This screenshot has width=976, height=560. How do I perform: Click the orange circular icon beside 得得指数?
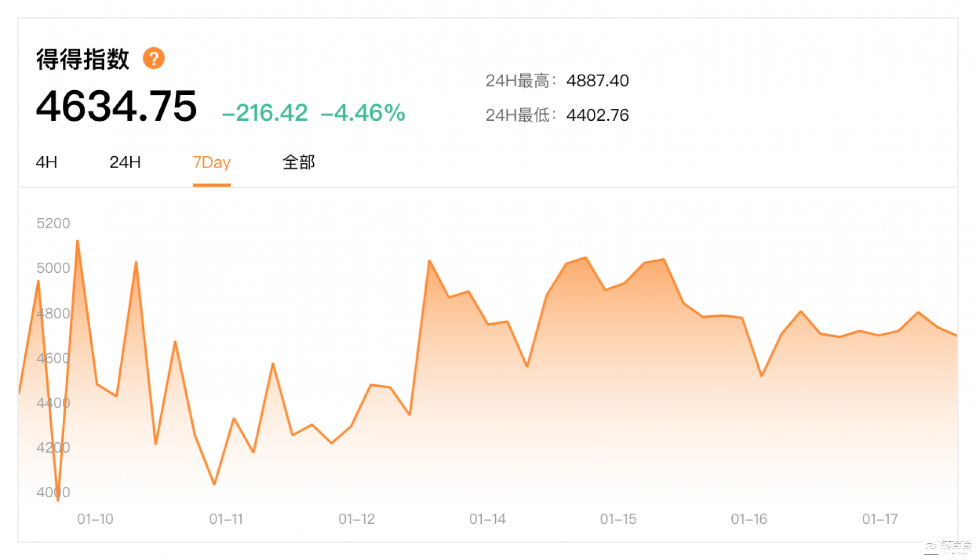154,58
